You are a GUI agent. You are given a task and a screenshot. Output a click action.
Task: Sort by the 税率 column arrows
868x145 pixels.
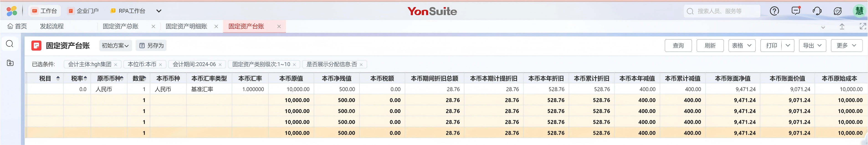85,78
